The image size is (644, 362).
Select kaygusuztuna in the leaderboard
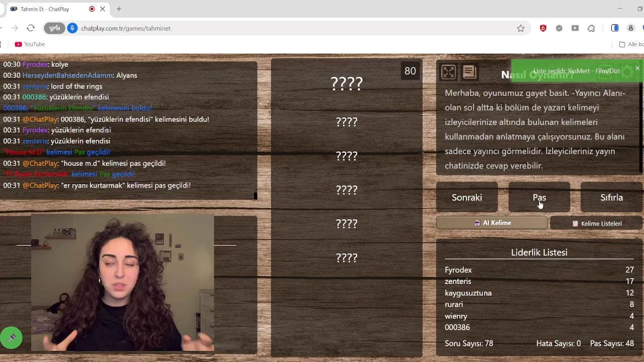click(468, 293)
